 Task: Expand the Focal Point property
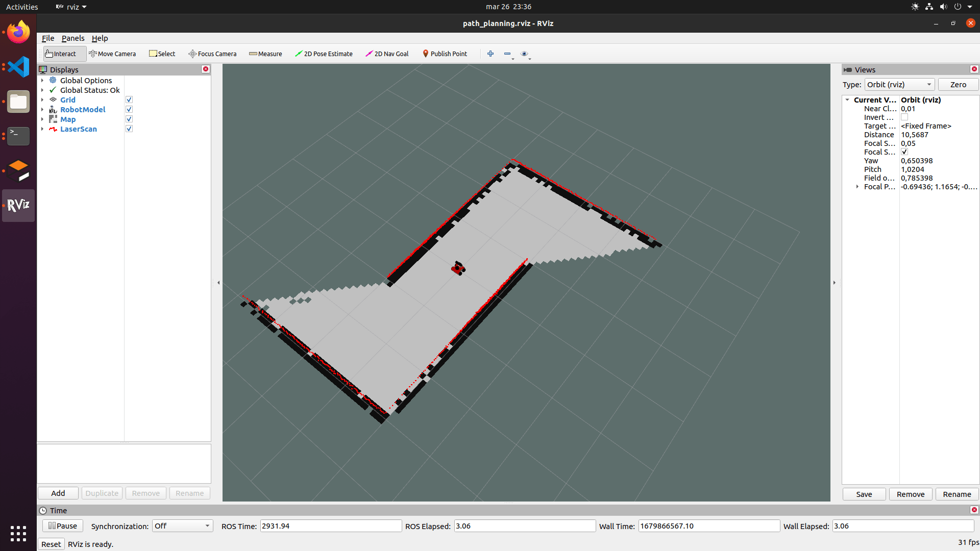(857, 187)
